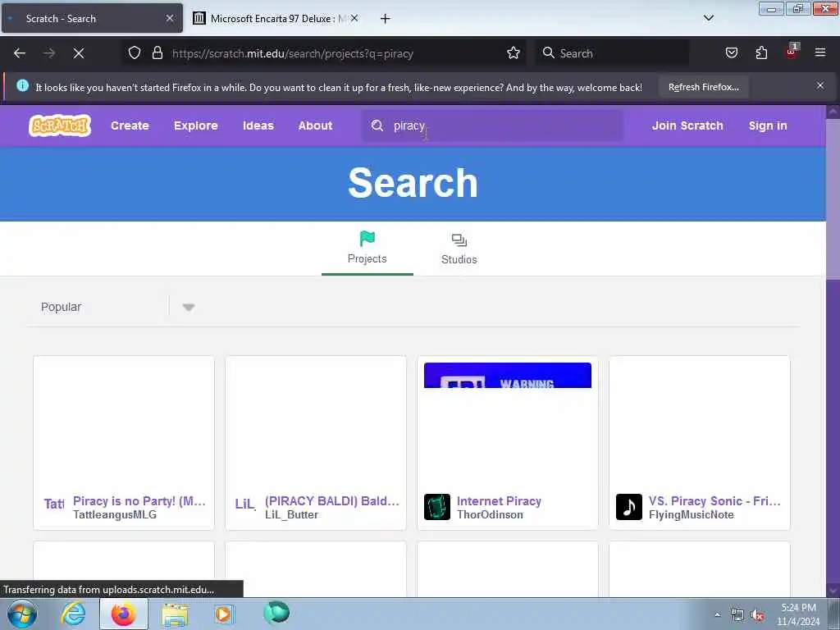Click Join Scratch
Screen dimensions: 840x630
pyautogui.click(x=687, y=126)
